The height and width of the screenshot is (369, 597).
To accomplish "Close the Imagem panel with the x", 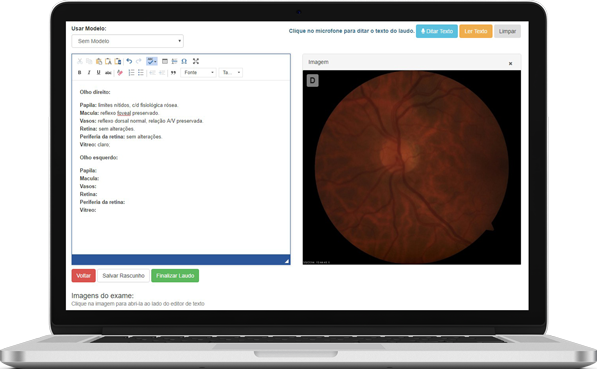I will (x=511, y=64).
